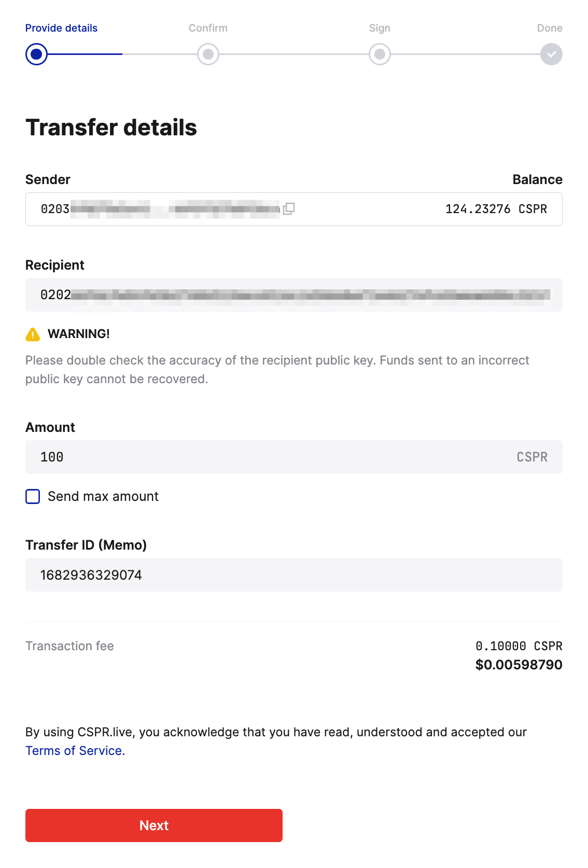The height and width of the screenshot is (868, 588).
Task: Toggle Send max amount off after checking
Action: [32, 496]
